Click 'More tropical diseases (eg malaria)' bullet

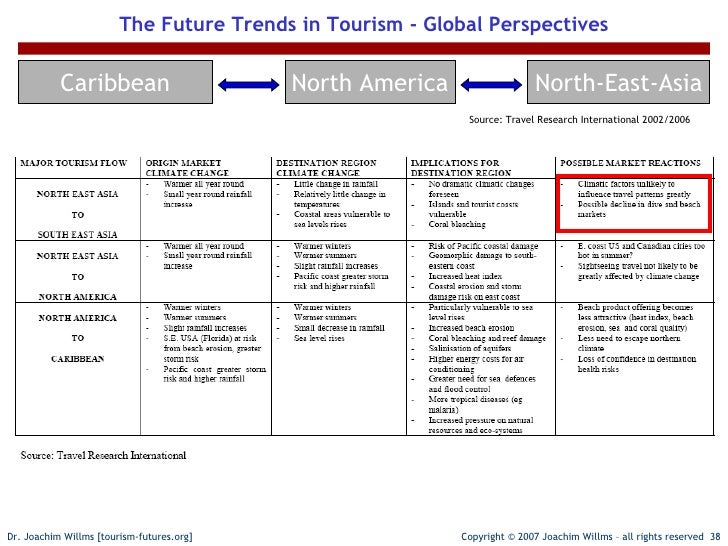[475, 404]
